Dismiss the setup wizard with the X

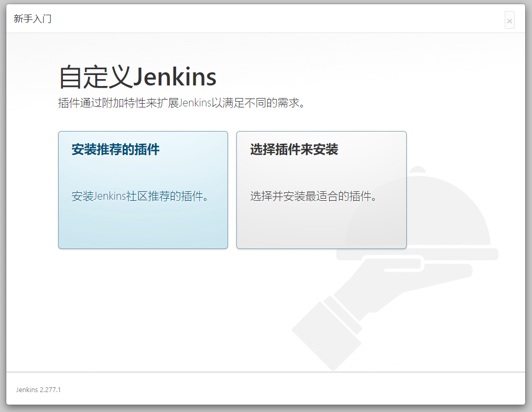pyautogui.click(x=509, y=20)
